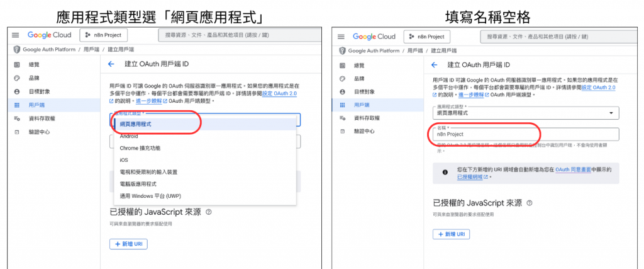Open 總覽 menu label in left sidebar
This screenshot has width=644, height=269.
click(x=34, y=65)
